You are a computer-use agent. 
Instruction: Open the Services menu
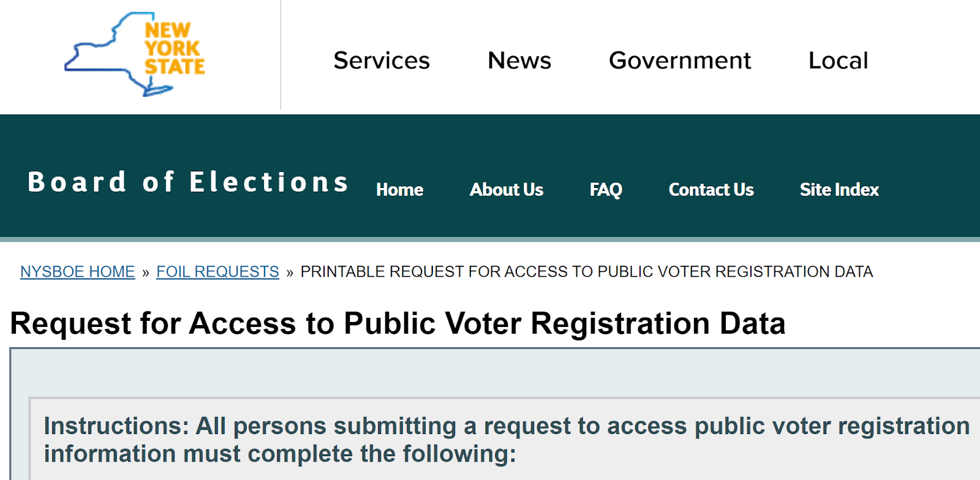(382, 61)
